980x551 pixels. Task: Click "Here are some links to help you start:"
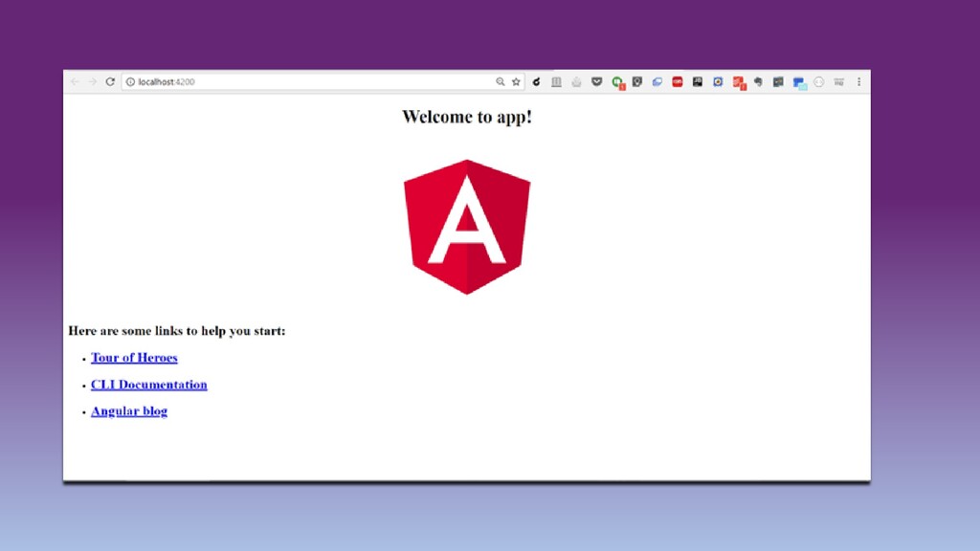tap(177, 330)
